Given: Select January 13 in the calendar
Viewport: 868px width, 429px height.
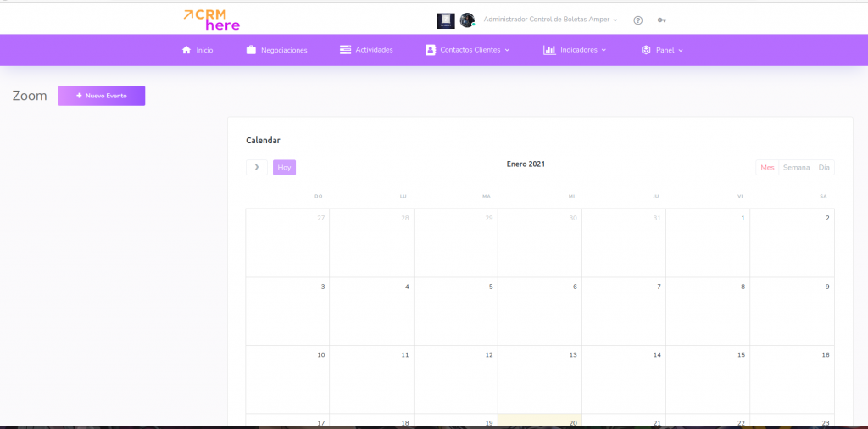Looking at the screenshot, I should point(540,380).
